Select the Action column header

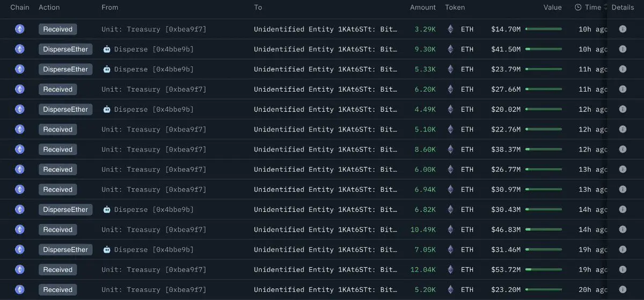click(x=49, y=8)
